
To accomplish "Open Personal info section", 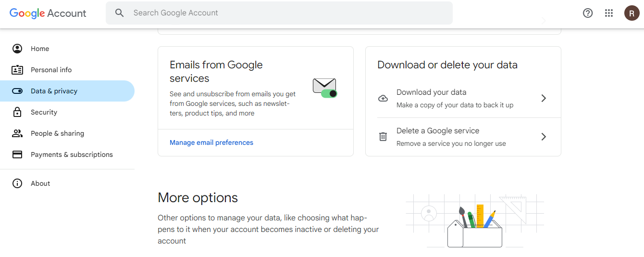I will [x=67, y=70].
